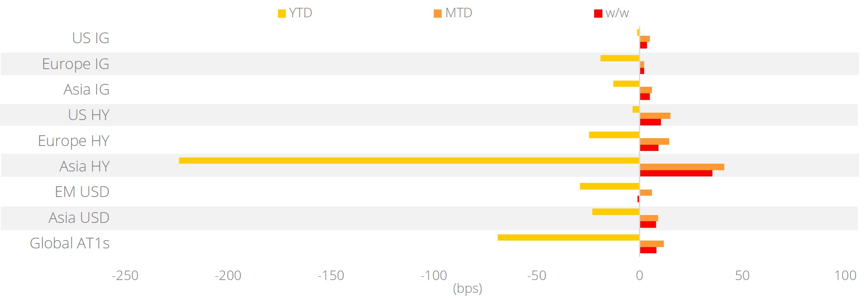Click the (bps) axis title
This screenshot has height=301, width=868.
[x=468, y=288]
